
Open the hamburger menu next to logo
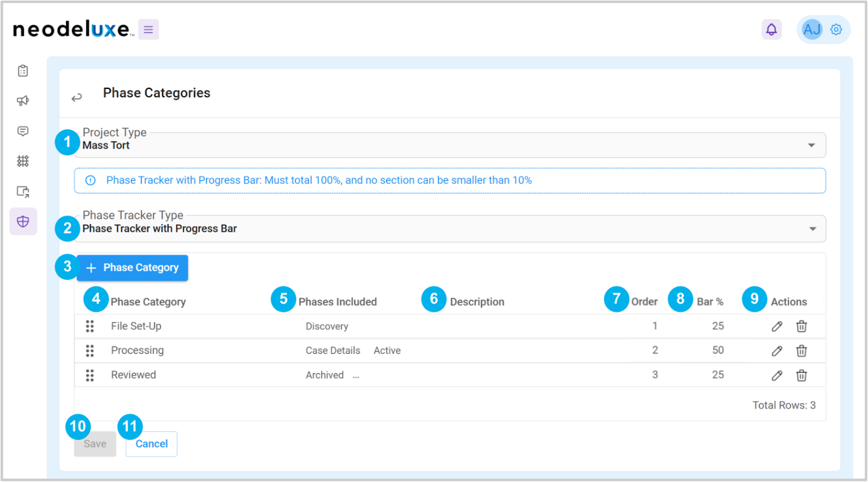pyautogui.click(x=148, y=29)
